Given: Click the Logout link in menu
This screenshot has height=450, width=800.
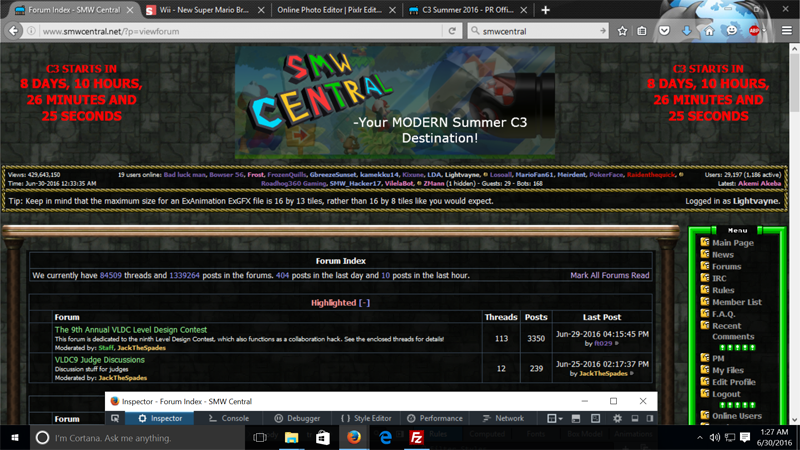Looking at the screenshot, I should [726, 394].
